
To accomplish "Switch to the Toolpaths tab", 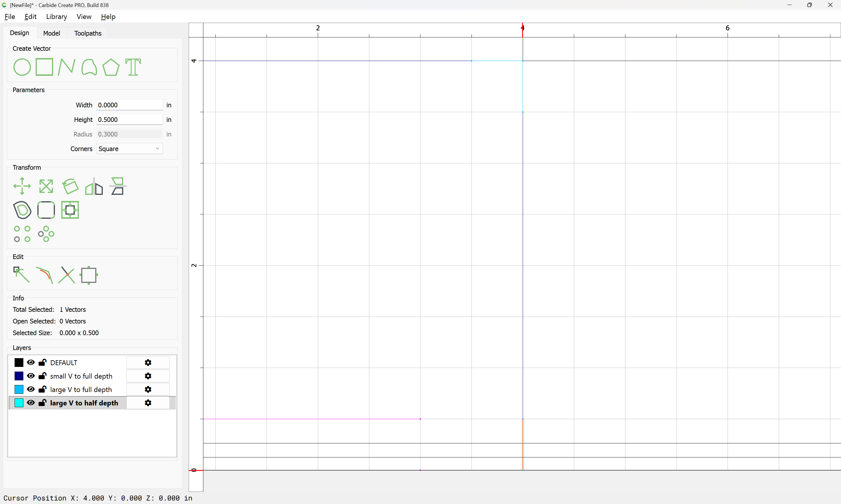I will [88, 33].
